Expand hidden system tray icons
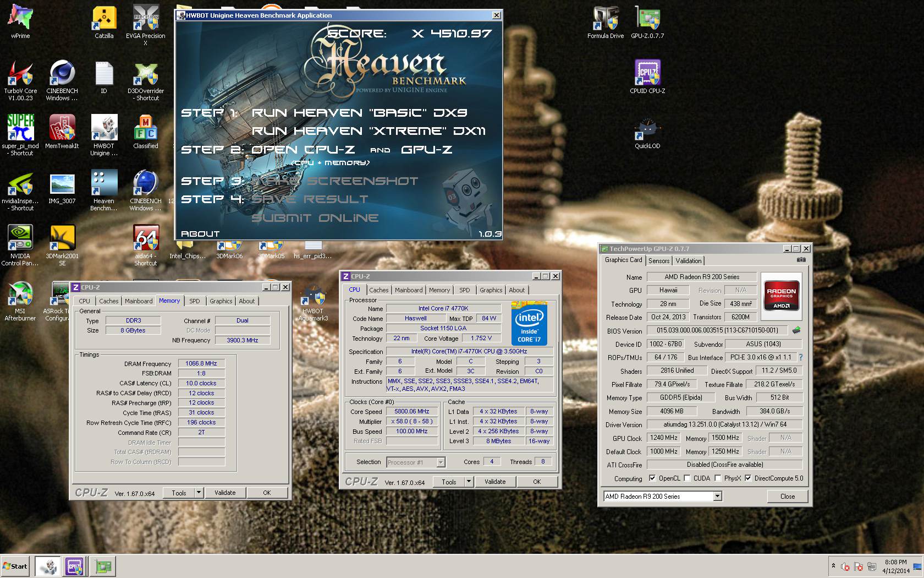Image resolution: width=924 pixels, height=578 pixels. [x=833, y=566]
